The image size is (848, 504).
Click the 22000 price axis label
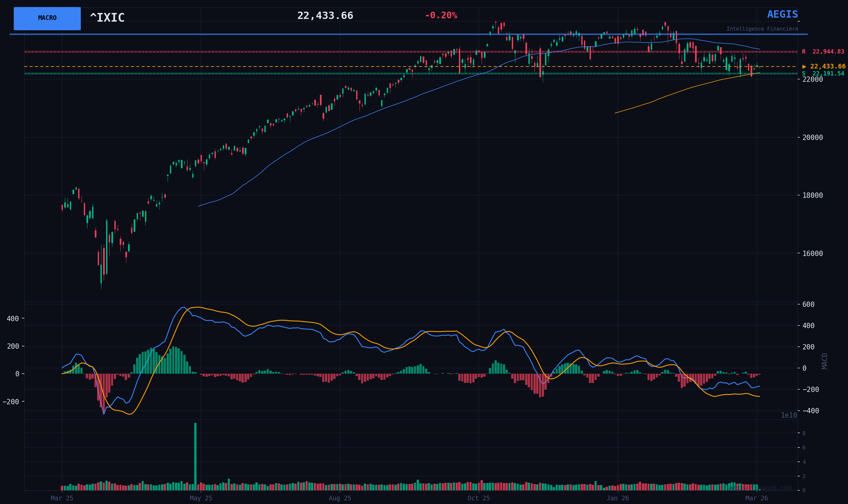click(x=812, y=79)
